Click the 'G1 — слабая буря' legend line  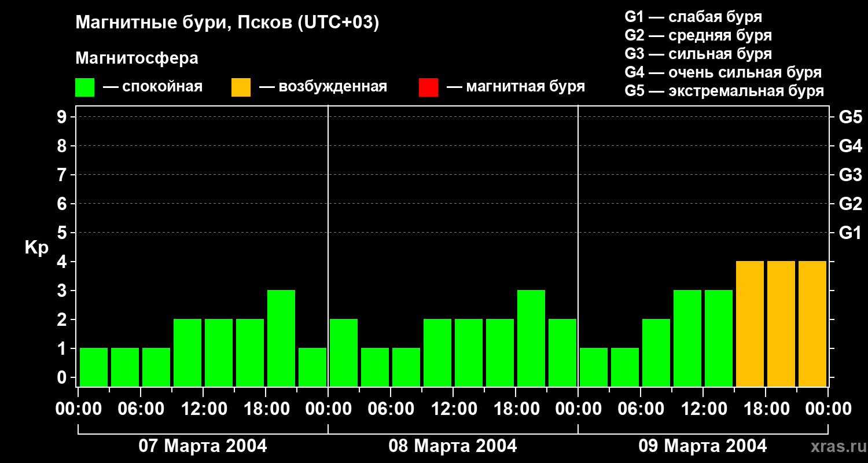693,17
